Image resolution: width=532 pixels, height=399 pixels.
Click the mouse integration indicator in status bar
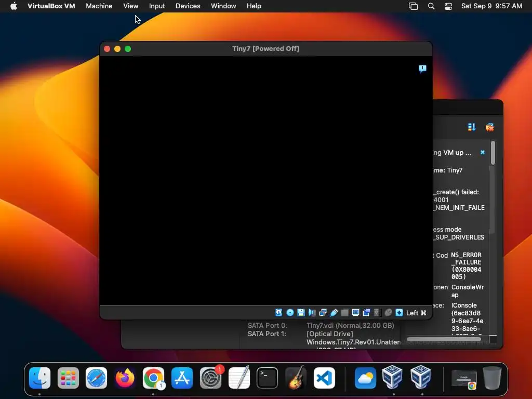click(x=388, y=312)
